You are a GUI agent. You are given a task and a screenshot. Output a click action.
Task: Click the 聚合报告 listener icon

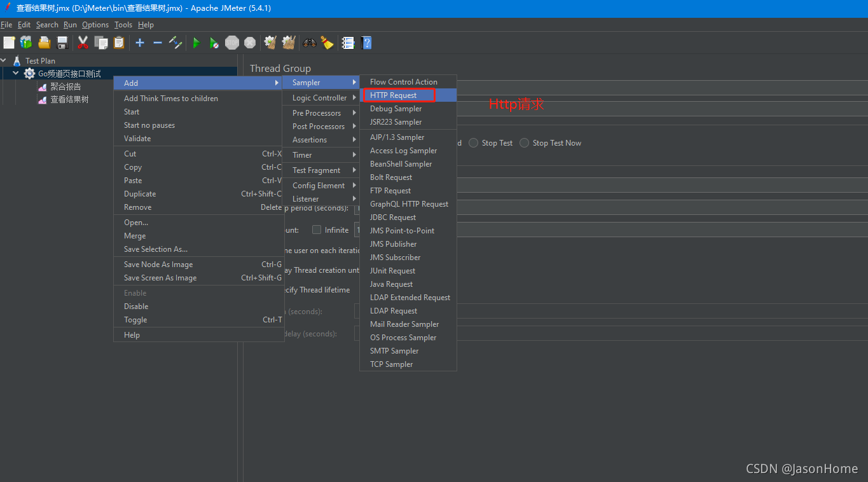point(43,86)
